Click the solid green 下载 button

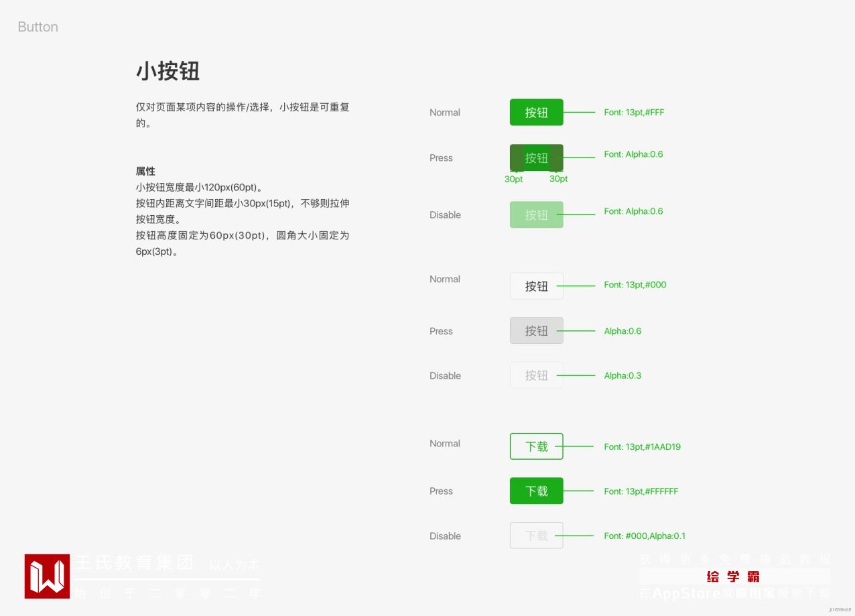(x=536, y=491)
